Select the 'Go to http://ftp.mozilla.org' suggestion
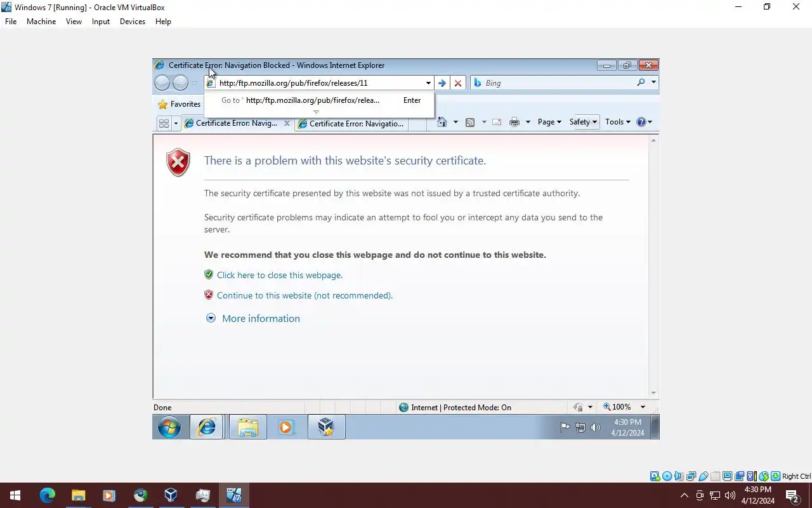The image size is (812, 508). pos(319,100)
